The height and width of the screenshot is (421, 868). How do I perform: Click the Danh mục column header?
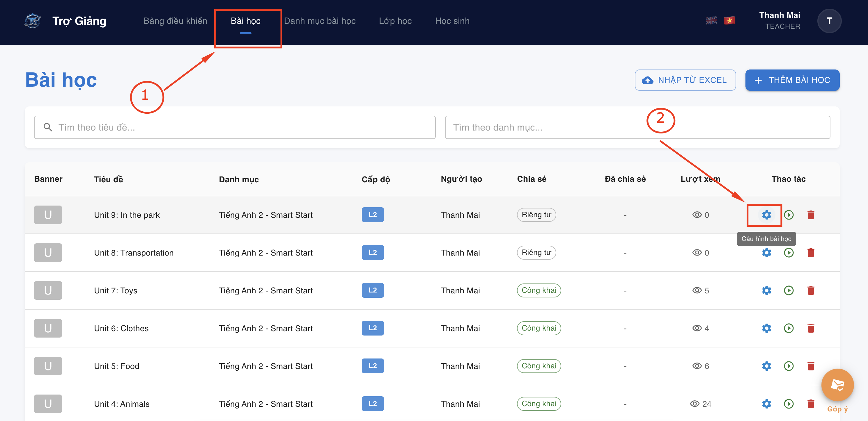tap(239, 179)
